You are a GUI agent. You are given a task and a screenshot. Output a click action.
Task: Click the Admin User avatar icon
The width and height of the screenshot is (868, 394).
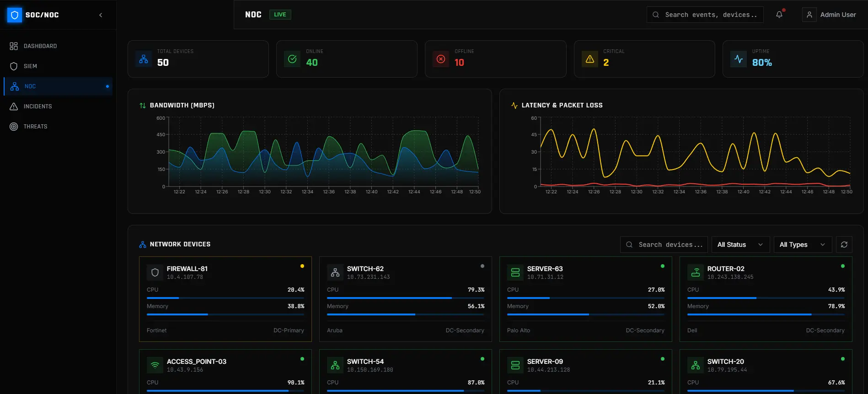809,15
